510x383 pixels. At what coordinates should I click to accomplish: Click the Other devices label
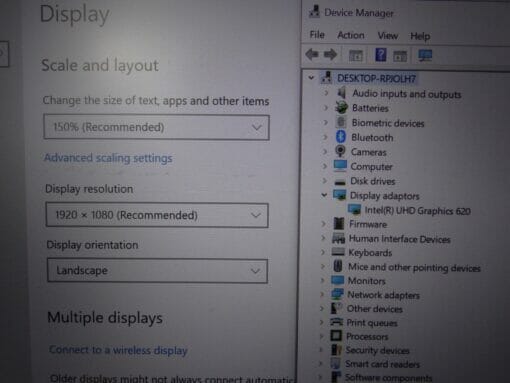tap(375, 309)
